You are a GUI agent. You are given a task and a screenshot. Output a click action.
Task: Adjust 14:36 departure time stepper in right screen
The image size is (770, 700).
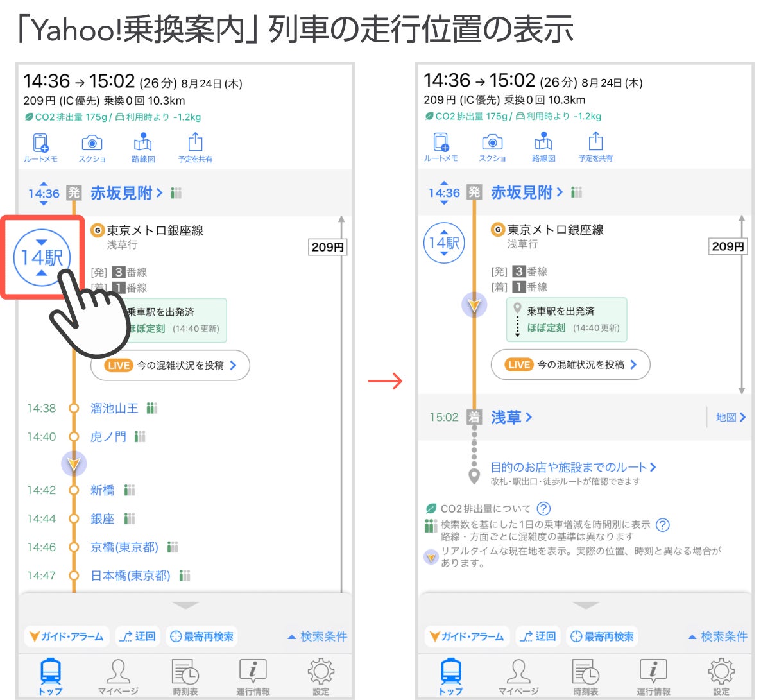pos(444,192)
